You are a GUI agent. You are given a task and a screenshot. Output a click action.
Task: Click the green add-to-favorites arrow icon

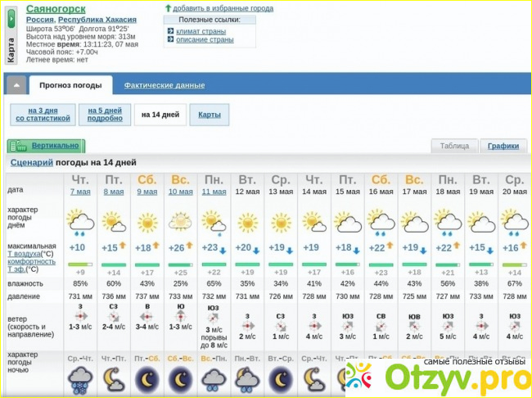click(x=167, y=8)
